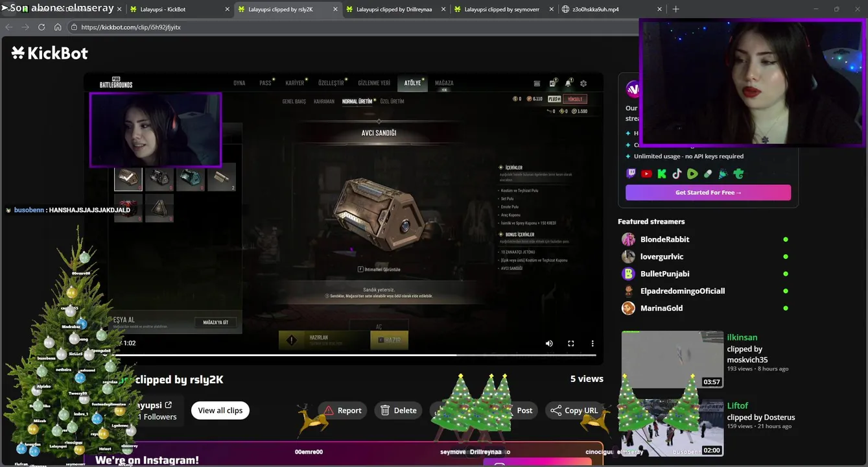Click the KickBot logo in the header
Image resolution: width=868 pixels, height=467 pixels.
49,53
